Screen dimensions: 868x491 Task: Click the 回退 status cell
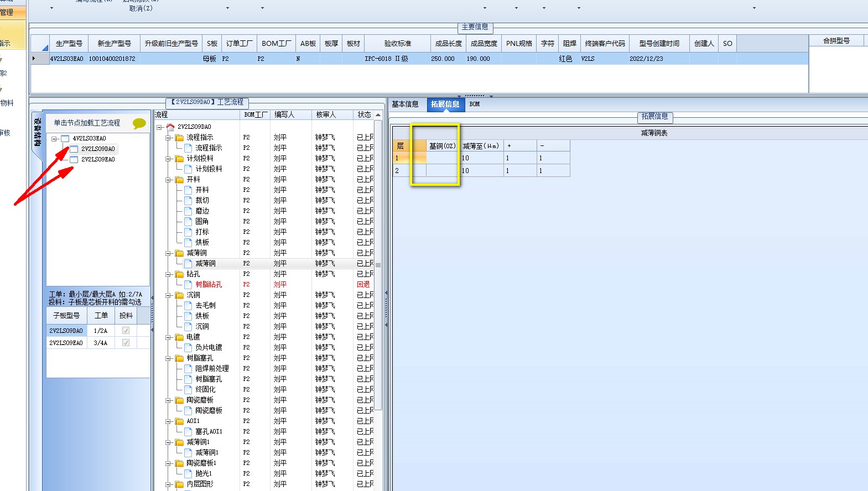tap(363, 284)
